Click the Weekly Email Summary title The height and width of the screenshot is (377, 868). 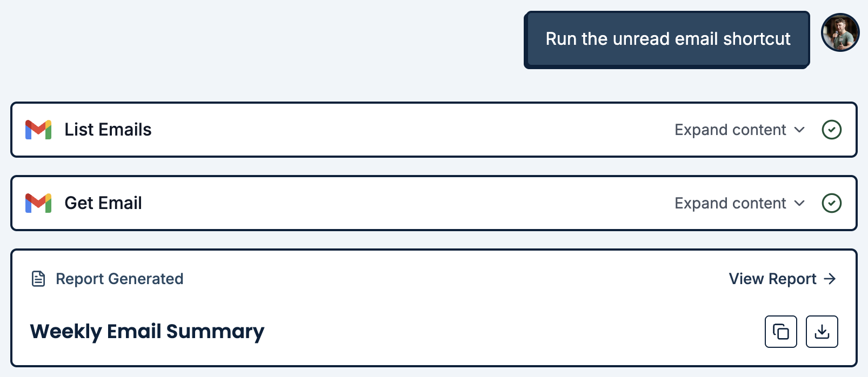148,332
